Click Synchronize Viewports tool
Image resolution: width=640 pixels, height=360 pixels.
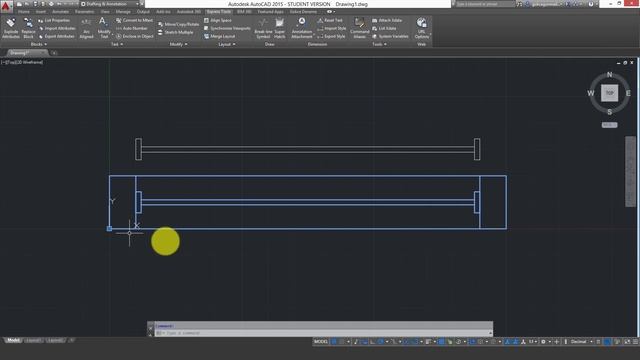[x=227, y=28]
